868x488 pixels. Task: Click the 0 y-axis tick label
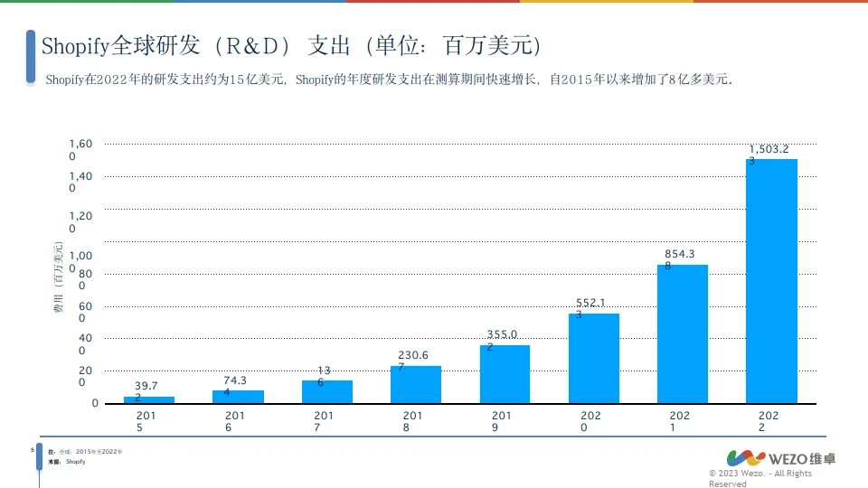click(95, 403)
